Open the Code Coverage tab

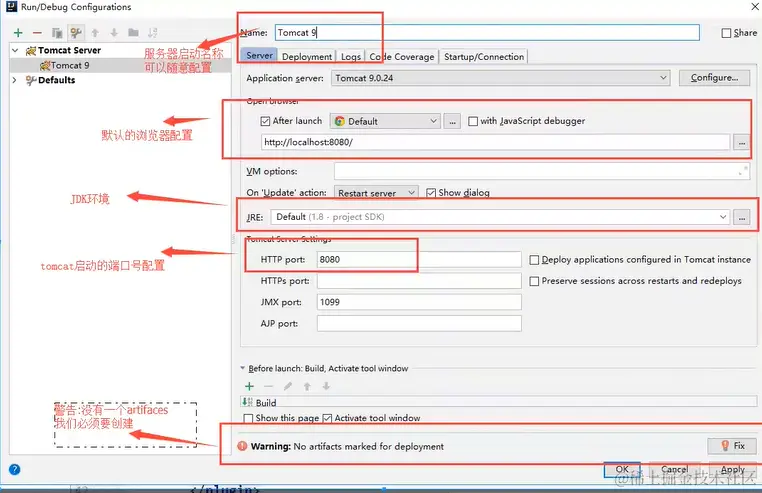(401, 56)
